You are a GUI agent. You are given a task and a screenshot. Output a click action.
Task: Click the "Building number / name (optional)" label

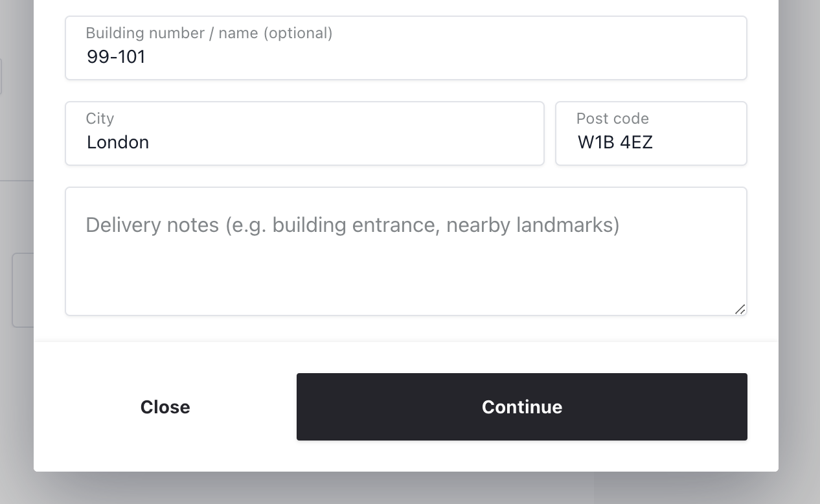click(209, 33)
